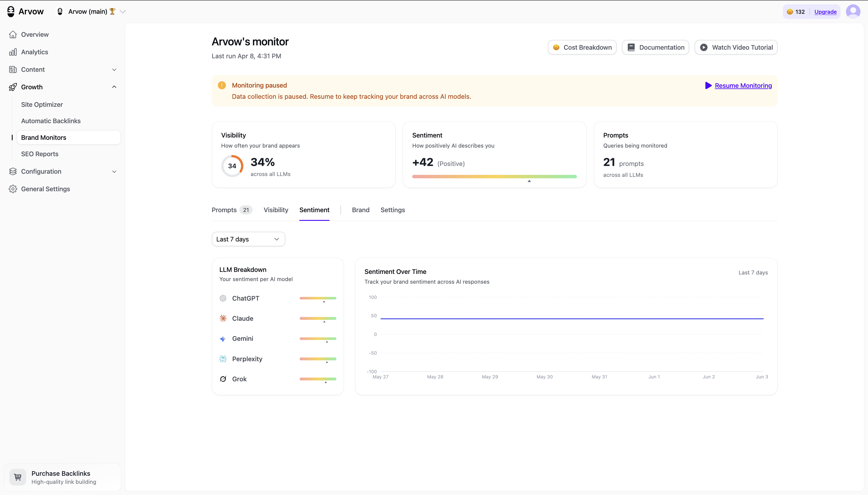
Task: Click the Prompts summary card
Action: click(x=685, y=154)
